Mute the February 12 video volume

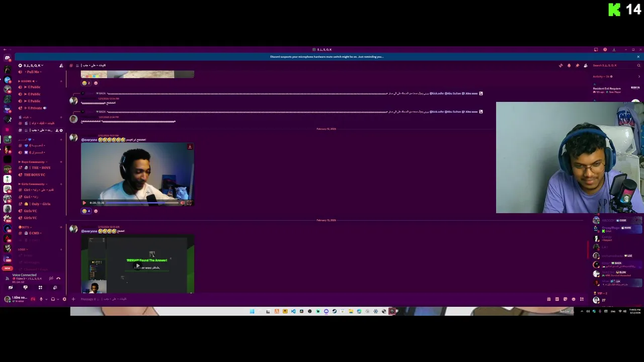(x=182, y=203)
